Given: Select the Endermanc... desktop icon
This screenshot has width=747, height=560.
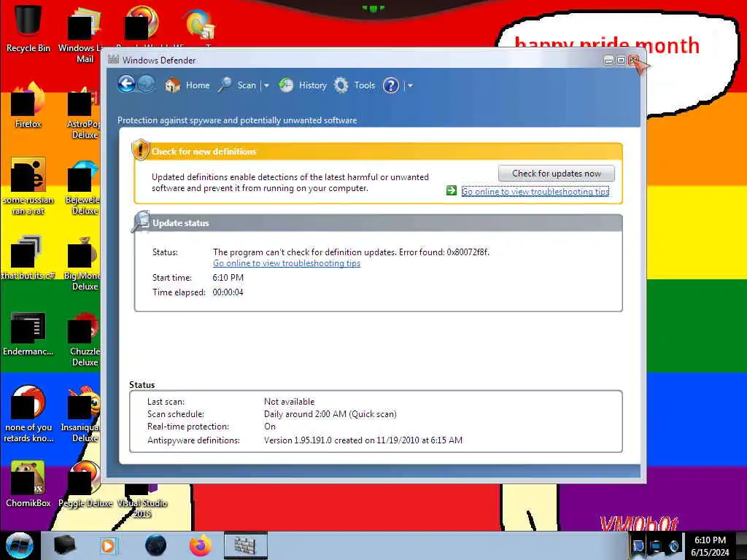Looking at the screenshot, I should click(28, 334).
